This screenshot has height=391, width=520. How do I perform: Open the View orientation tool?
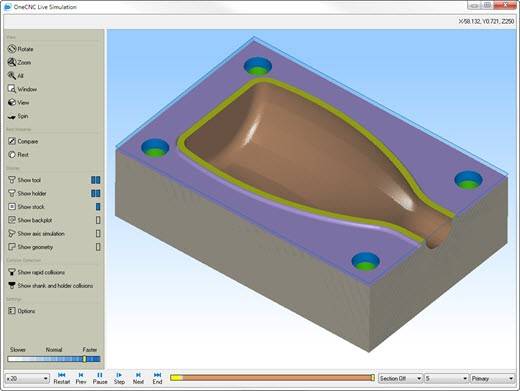[x=18, y=103]
